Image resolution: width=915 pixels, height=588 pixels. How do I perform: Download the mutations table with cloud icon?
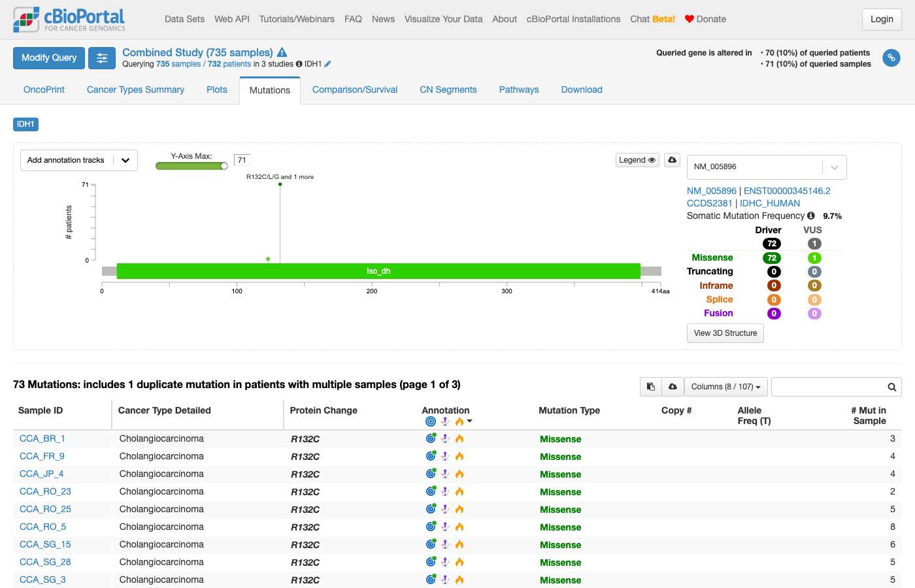coord(673,387)
